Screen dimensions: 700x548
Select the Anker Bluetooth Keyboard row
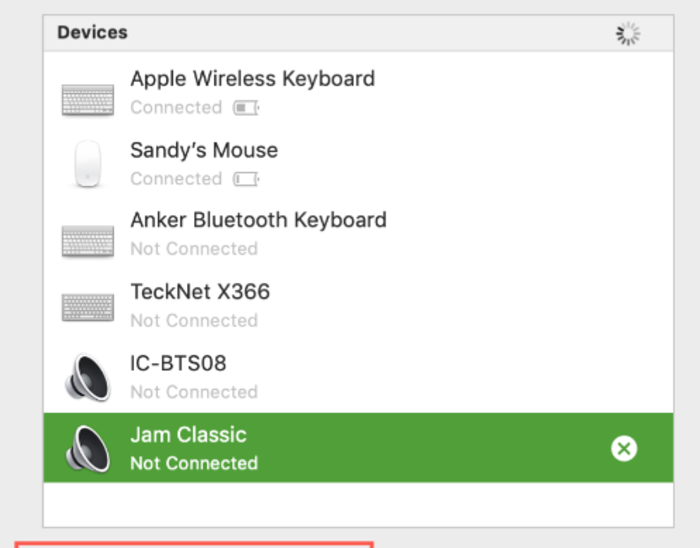pyautogui.click(x=358, y=234)
